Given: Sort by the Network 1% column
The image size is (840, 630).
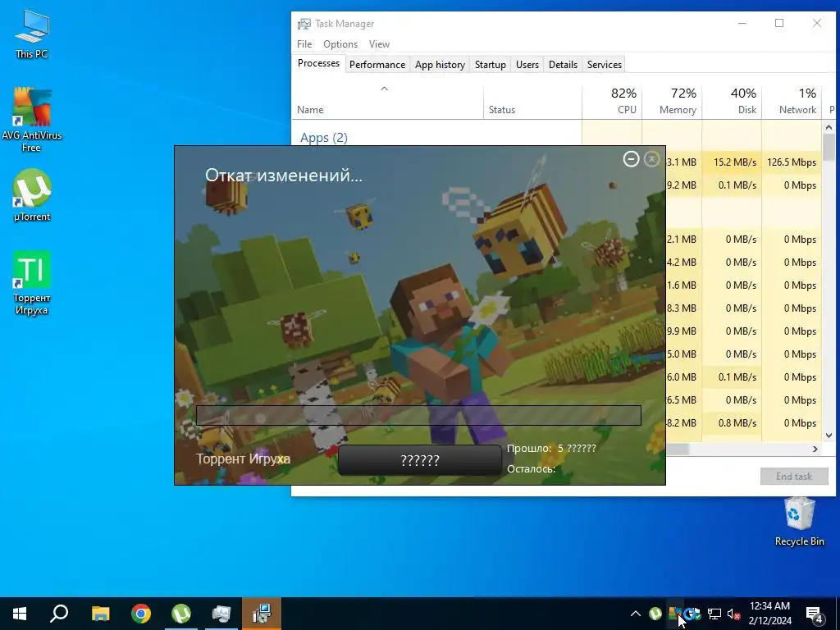Looking at the screenshot, I should [792, 101].
